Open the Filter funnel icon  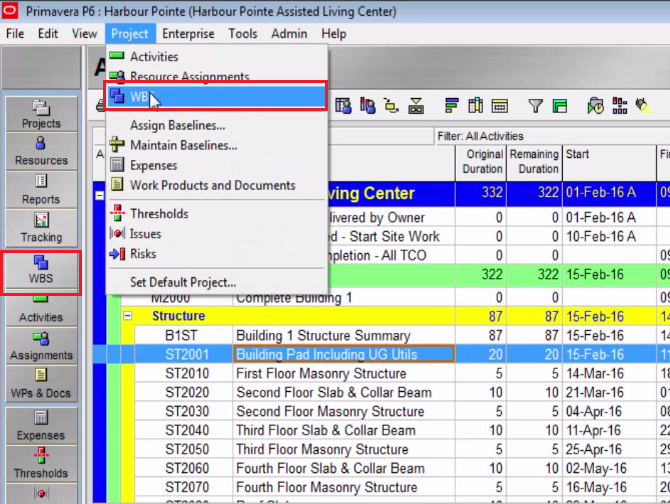pos(535,105)
